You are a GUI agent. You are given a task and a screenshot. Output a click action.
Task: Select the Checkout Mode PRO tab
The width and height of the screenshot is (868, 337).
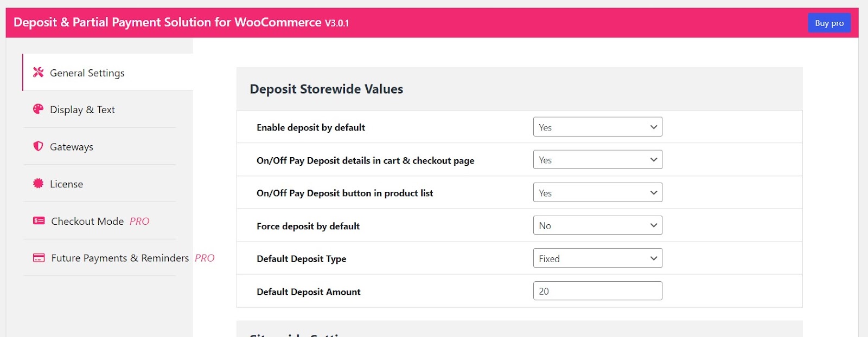tap(100, 221)
